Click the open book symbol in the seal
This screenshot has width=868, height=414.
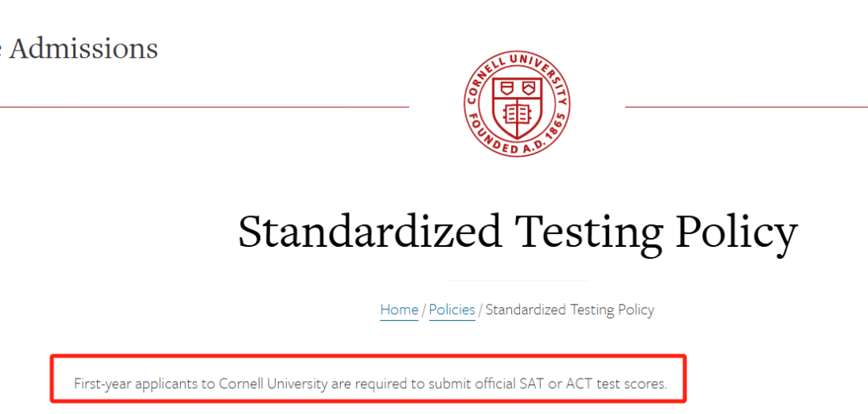[517, 115]
